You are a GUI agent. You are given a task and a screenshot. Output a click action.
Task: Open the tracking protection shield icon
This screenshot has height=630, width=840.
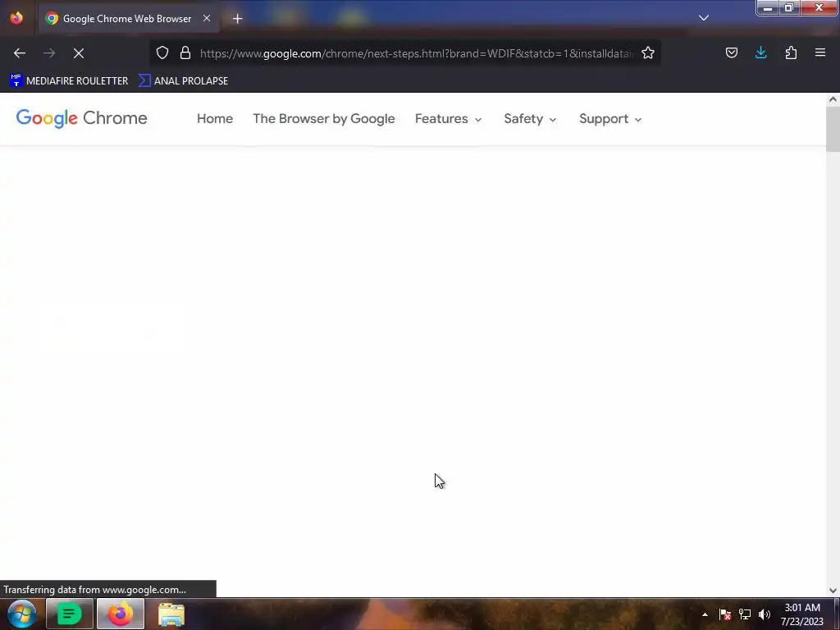point(162,52)
